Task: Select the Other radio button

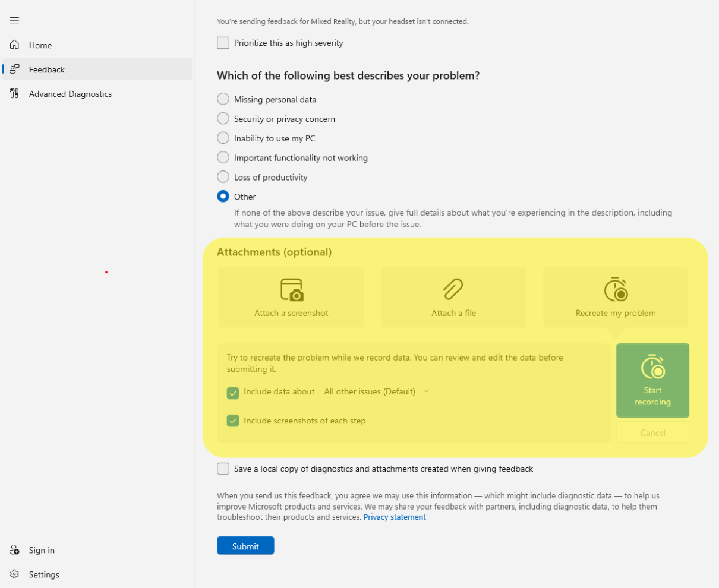Action: coord(223,197)
